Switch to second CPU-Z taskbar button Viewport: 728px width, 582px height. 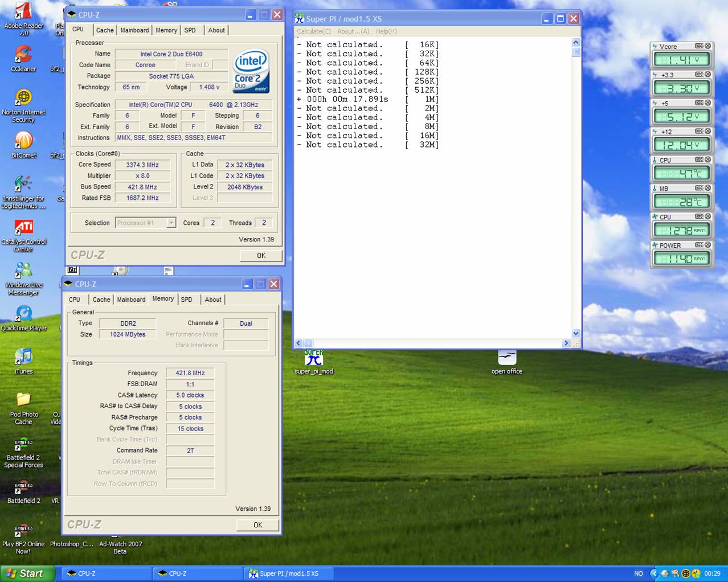tap(197, 573)
